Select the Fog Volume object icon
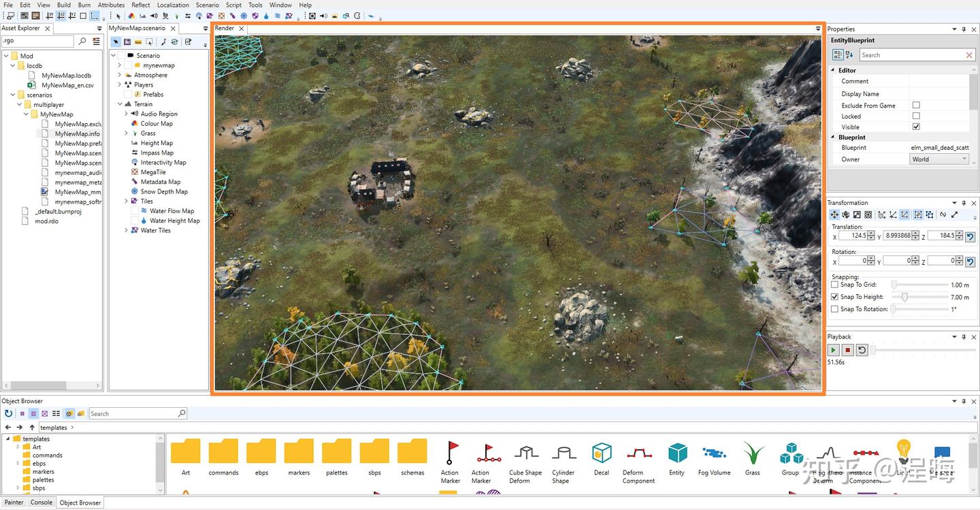This screenshot has height=510, width=980. (714, 453)
